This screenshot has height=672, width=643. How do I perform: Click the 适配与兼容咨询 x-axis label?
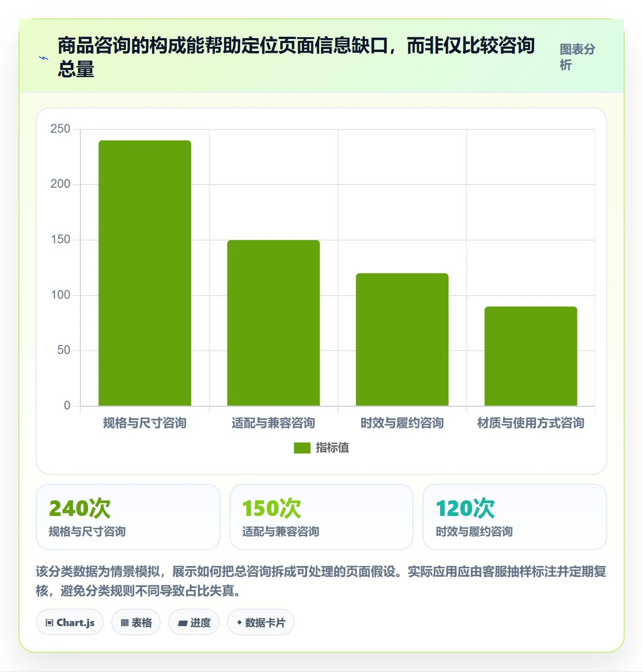(273, 423)
